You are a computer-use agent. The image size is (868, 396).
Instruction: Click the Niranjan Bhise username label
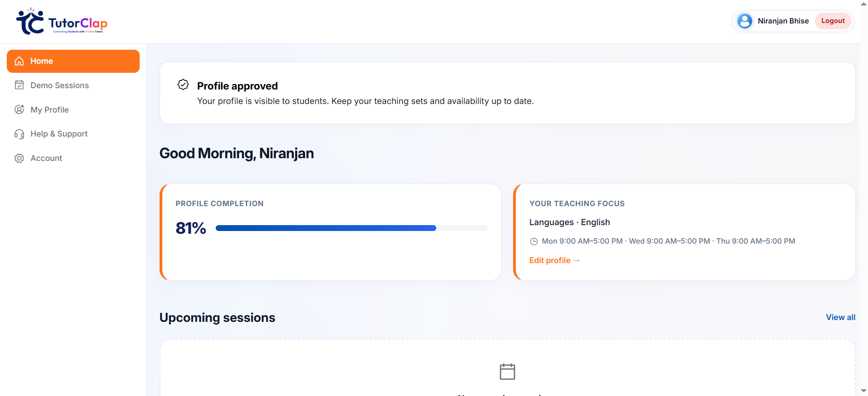783,21
